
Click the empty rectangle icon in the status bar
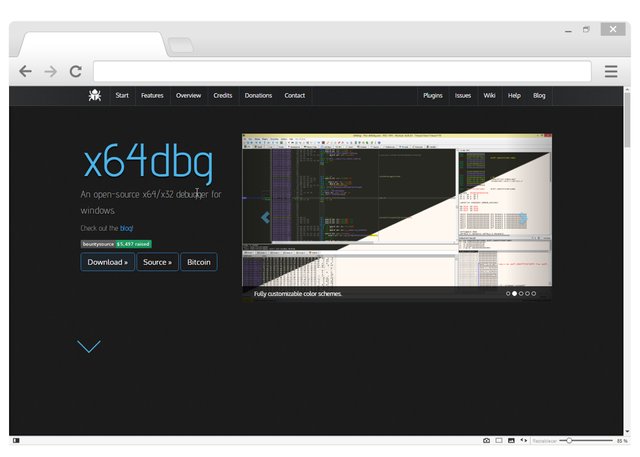tap(499, 441)
